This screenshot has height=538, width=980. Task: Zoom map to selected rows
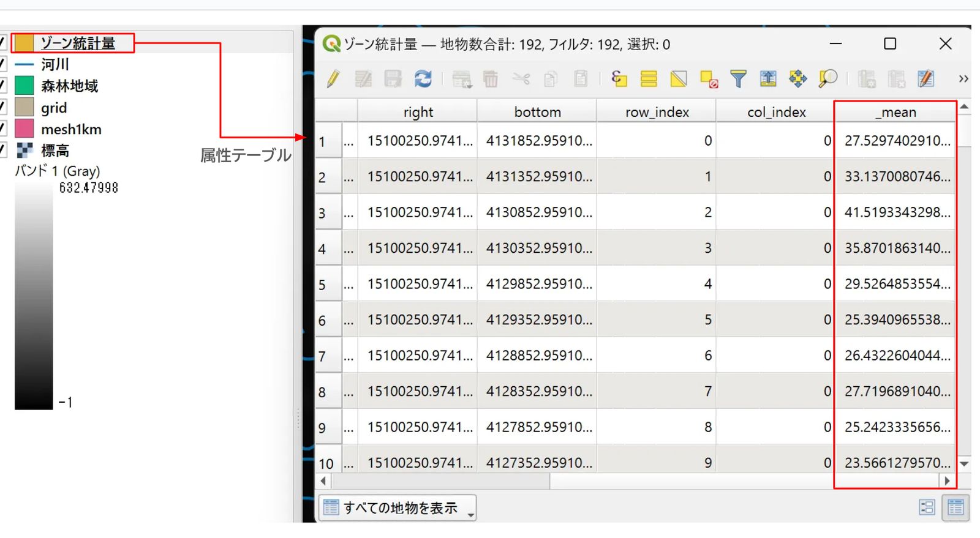point(828,79)
